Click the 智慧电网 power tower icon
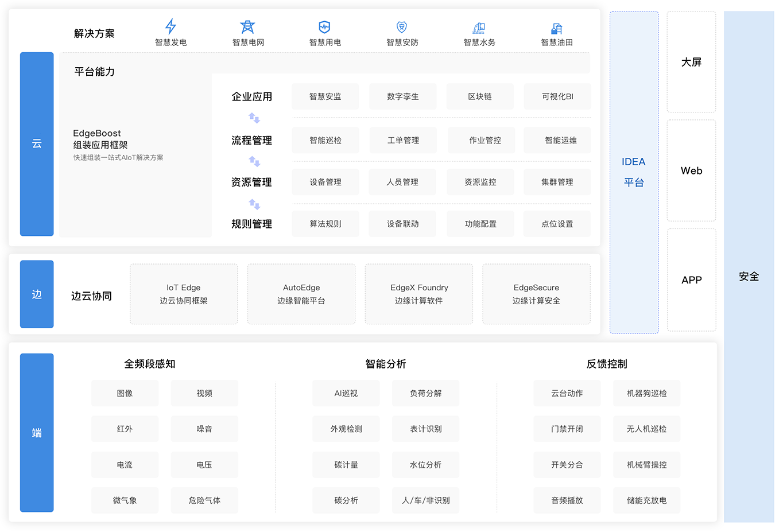The height and width of the screenshot is (532, 783). point(247,26)
